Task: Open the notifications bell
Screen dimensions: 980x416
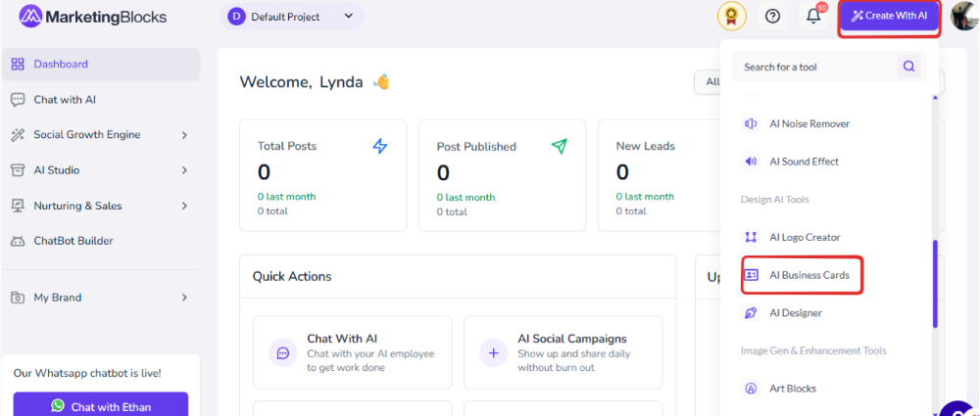Action: (x=813, y=17)
